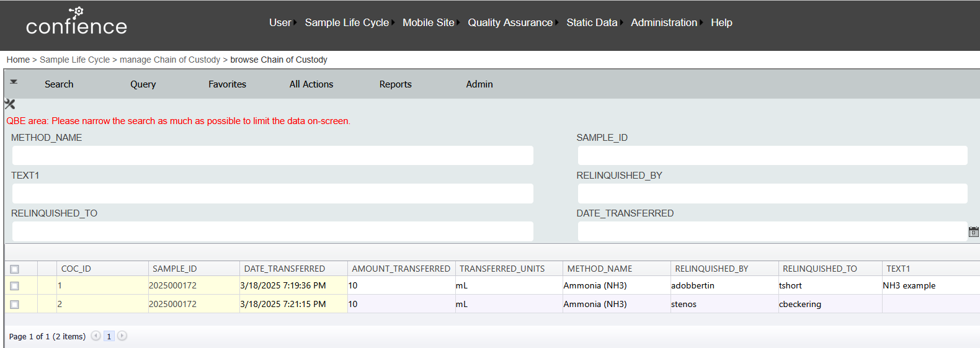Focus the RELINQUISHED_BY filter field
The image size is (980, 348).
(x=772, y=194)
